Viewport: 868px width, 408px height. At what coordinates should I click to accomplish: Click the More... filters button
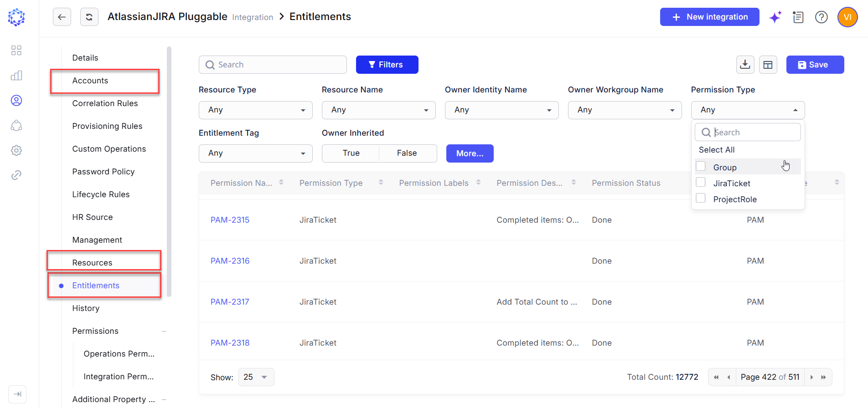click(x=470, y=153)
